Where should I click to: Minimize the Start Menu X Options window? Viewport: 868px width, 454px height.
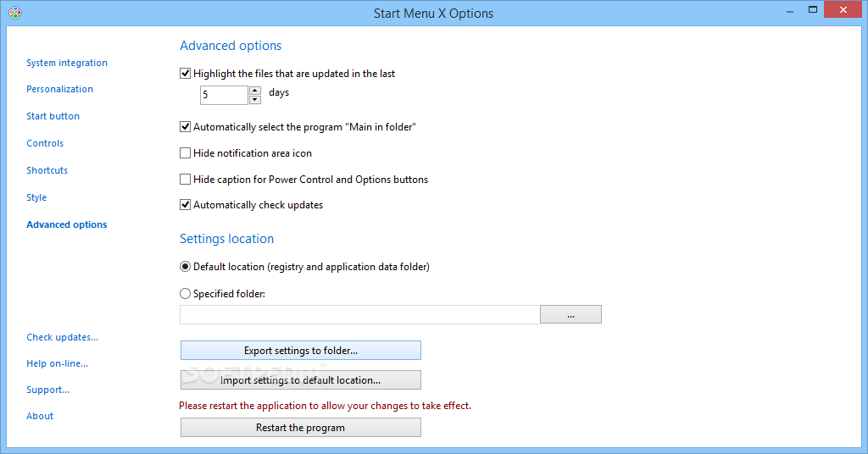[x=790, y=11]
